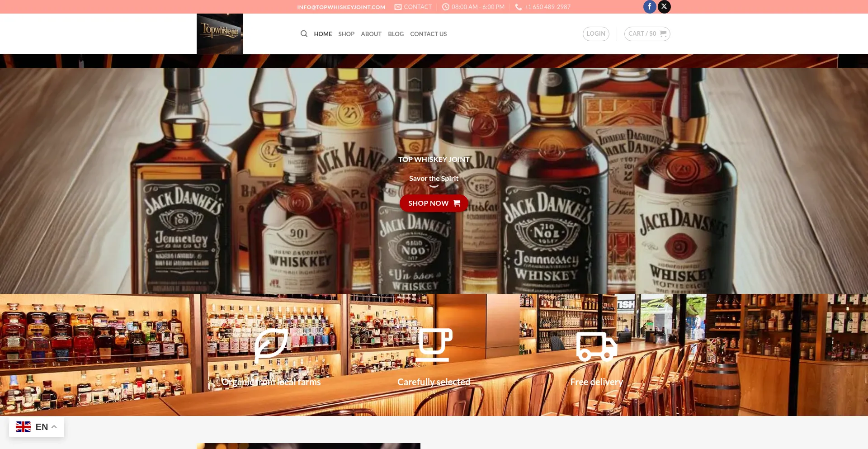
Task: Click the 'Free delivery' text
Action: tap(597, 382)
